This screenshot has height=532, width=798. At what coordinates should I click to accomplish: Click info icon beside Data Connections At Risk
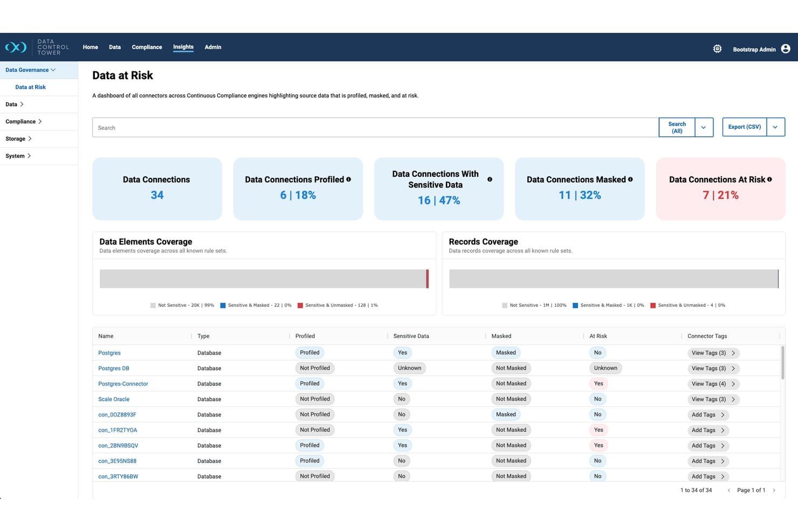769,179
